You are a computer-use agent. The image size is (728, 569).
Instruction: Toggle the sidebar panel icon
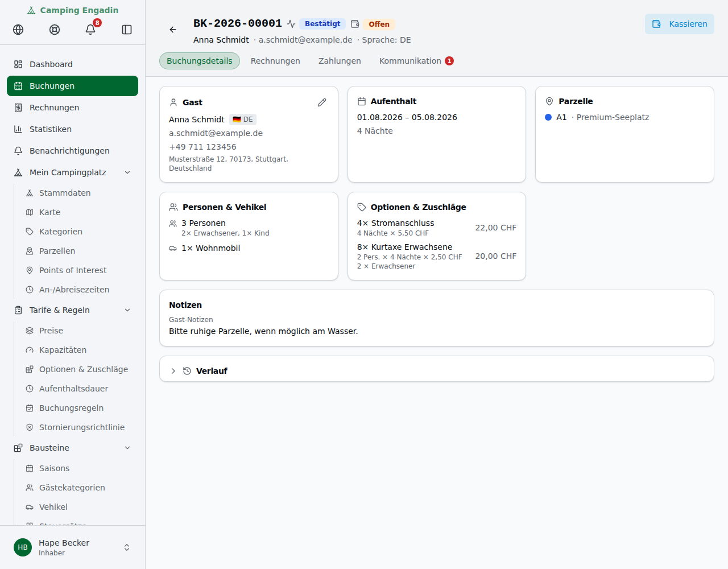[x=127, y=30]
